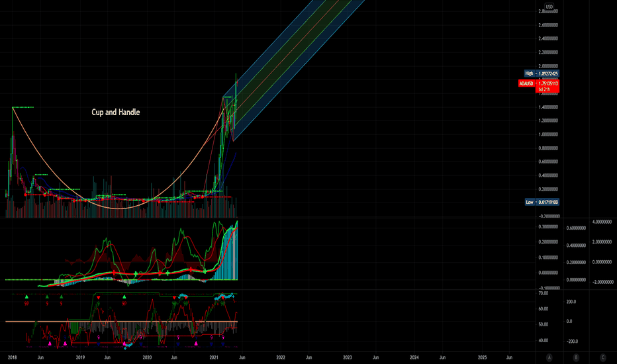
Task: Select the 'Cup and Handle' text annotation
Action: coord(116,112)
